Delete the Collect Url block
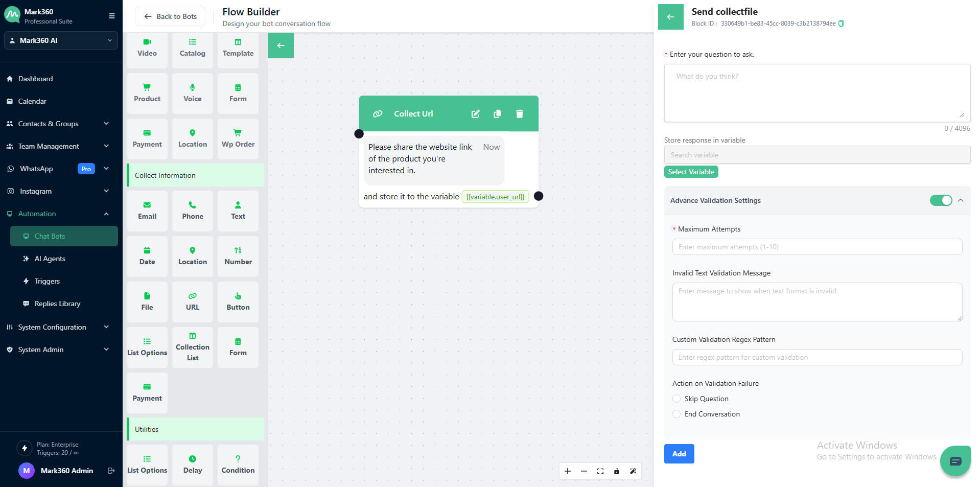980x487 pixels. [519, 114]
